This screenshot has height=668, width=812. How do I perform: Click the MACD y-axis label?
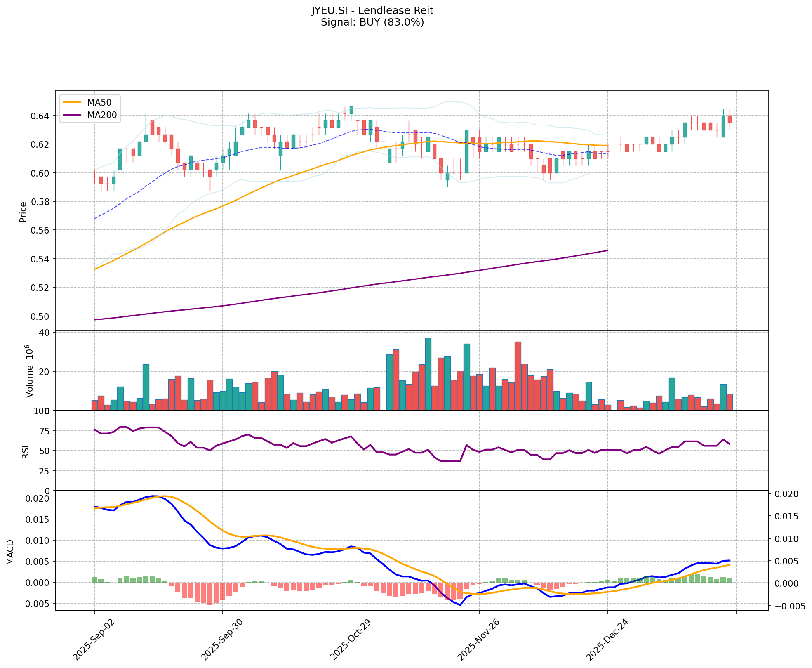click(10, 552)
